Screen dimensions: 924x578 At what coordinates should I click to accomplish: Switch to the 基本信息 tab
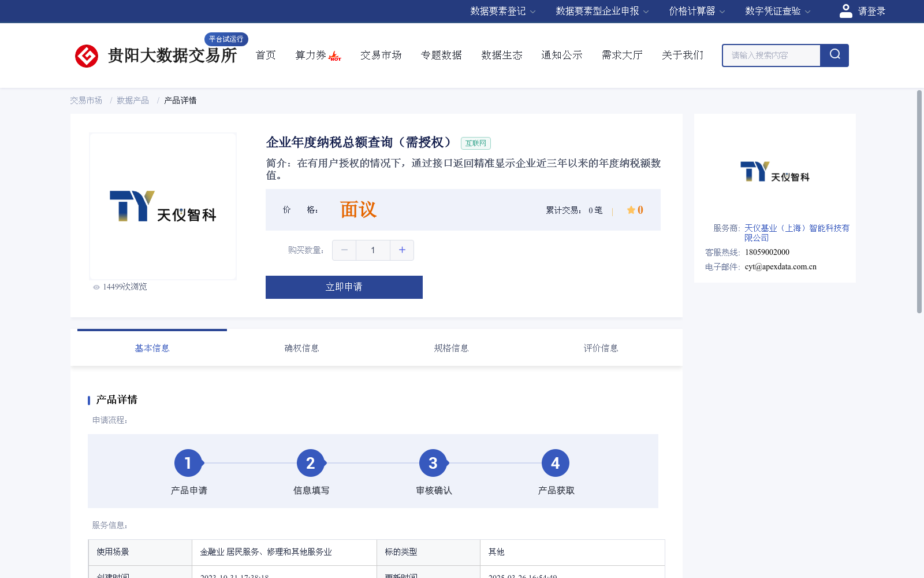(x=152, y=348)
